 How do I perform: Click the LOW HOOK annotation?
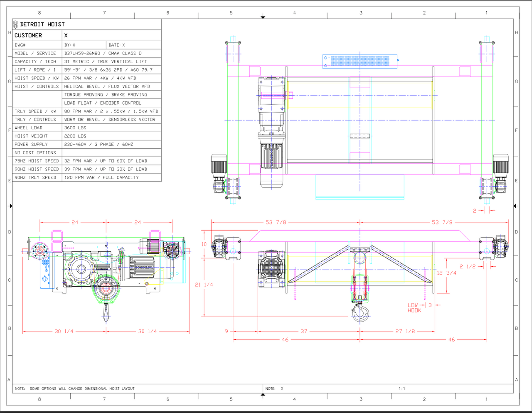[x=414, y=308]
